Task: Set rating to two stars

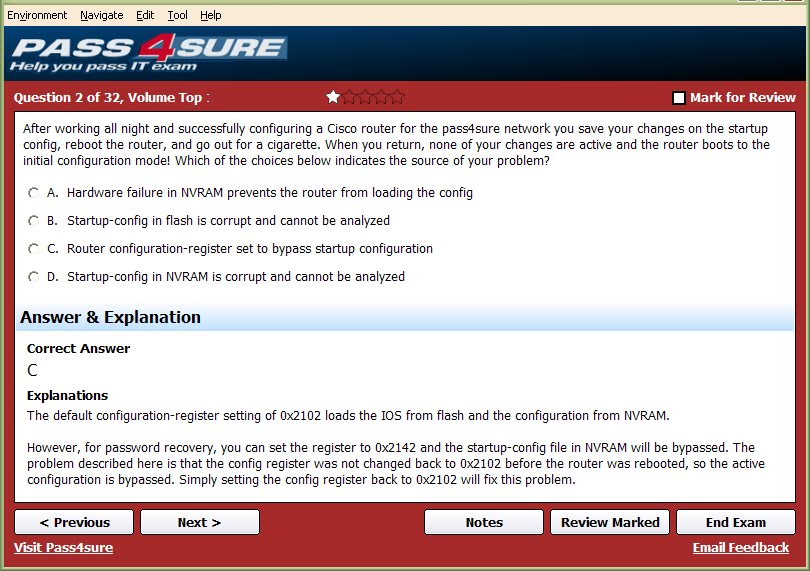Action: (349, 97)
